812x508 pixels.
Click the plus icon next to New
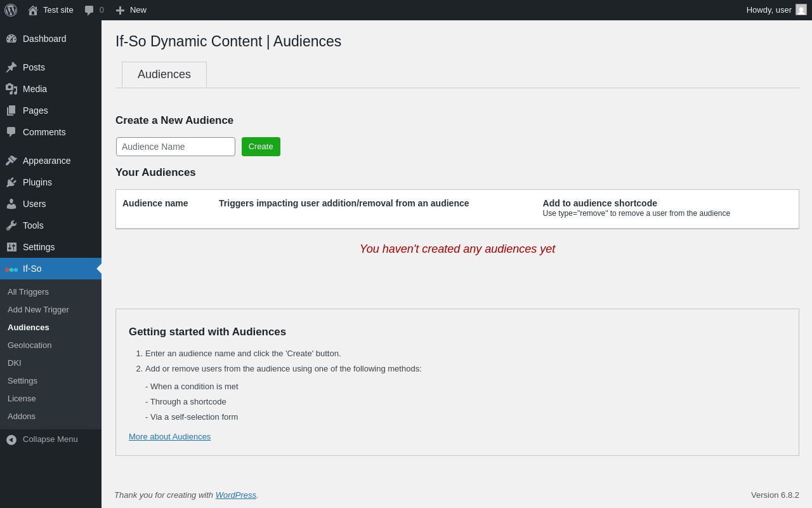point(120,10)
